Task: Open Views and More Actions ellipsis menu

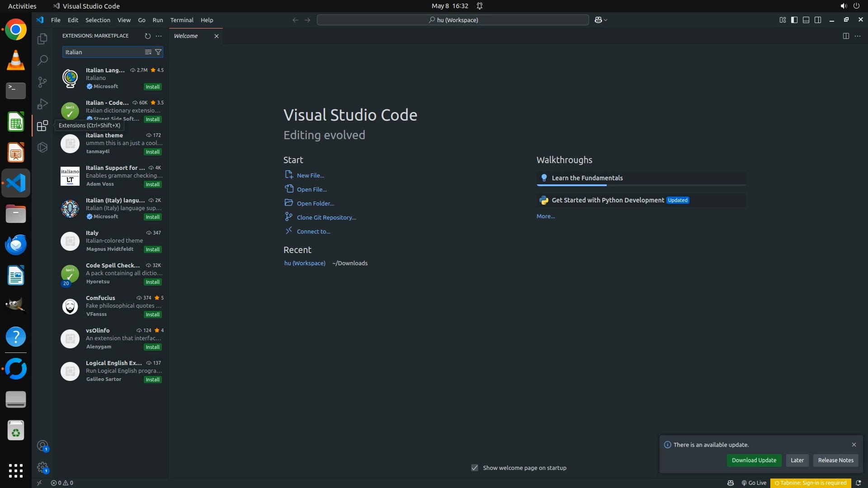Action: 159,36
